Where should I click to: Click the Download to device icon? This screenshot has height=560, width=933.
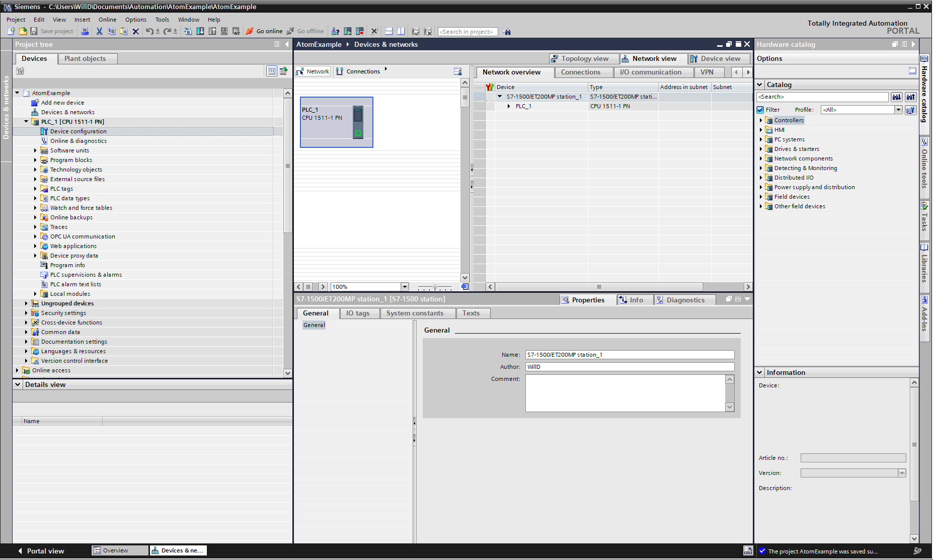200,31
